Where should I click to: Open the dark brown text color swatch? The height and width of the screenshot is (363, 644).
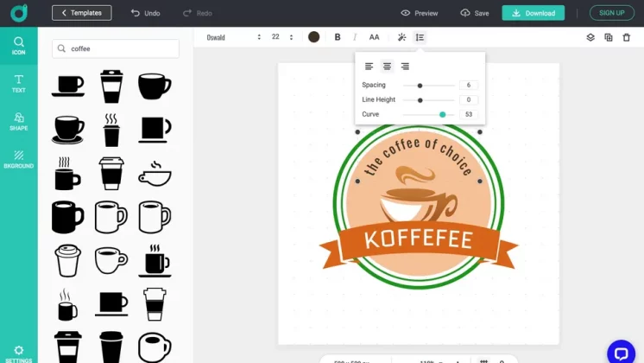313,37
